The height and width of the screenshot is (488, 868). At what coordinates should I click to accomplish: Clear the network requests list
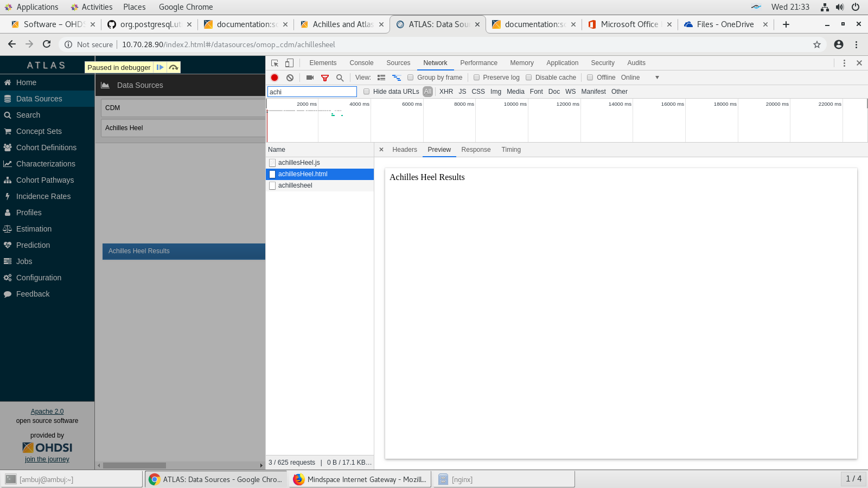pyautogui.click(x=290, y=78)
